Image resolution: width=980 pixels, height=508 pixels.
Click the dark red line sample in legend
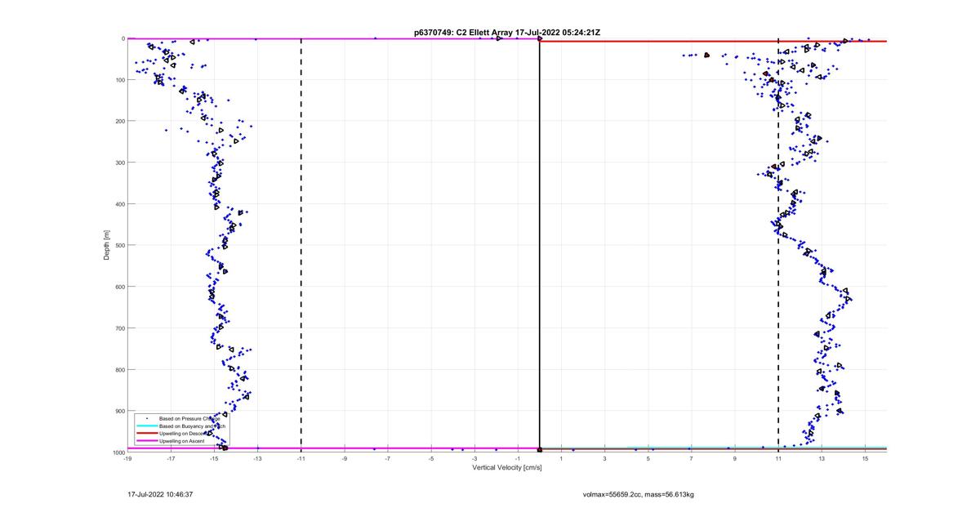(x=147, y=434)
